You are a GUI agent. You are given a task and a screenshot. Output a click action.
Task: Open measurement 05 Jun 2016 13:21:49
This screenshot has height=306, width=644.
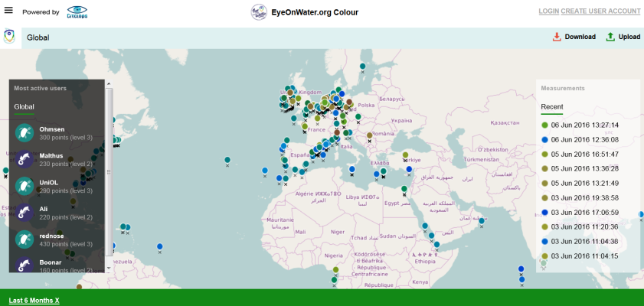[x=580, y=184]
